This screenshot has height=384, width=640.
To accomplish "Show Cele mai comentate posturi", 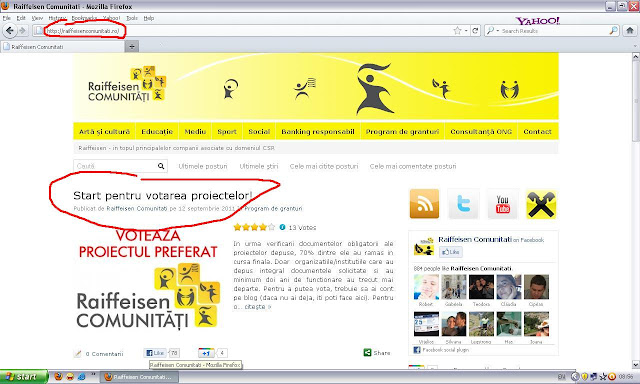I will [x=413, y=166].
